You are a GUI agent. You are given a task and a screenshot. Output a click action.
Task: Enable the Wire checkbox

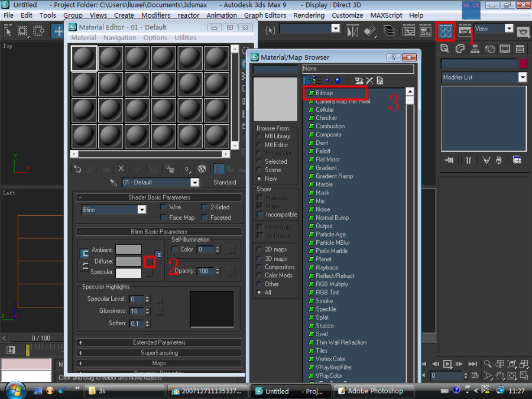(163, 207)
